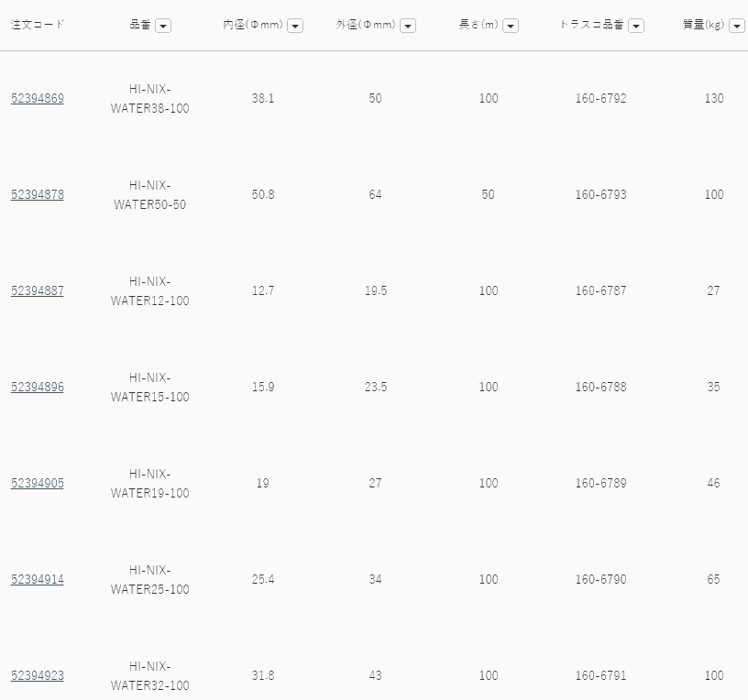Open the 品番 column filter dropdown

[163, 26]
